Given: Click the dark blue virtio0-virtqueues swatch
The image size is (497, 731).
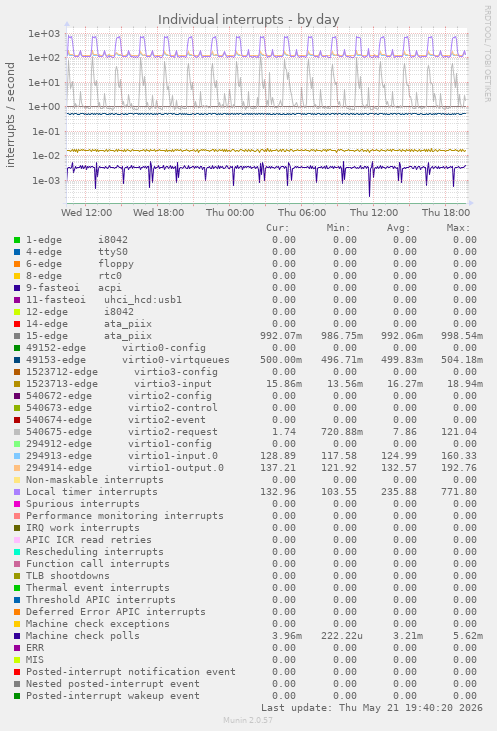Looking at the screenshot, I should point(17,360).
